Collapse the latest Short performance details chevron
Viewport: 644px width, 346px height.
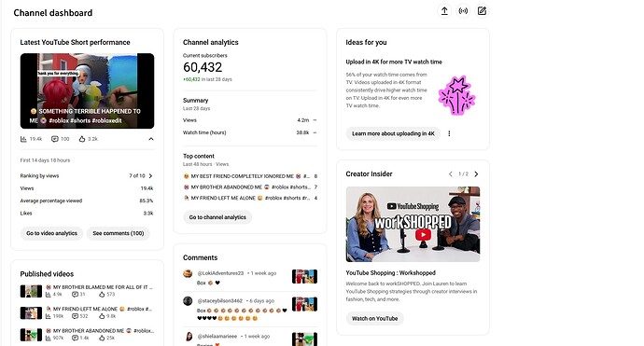[x=150, y=139]
